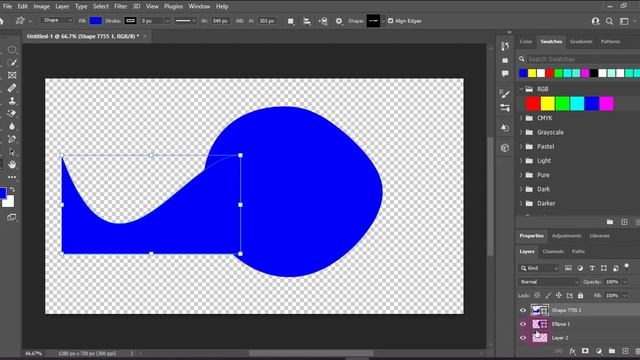Click the shape width value field
The image size is (640, 360).
tap(220, 21)
